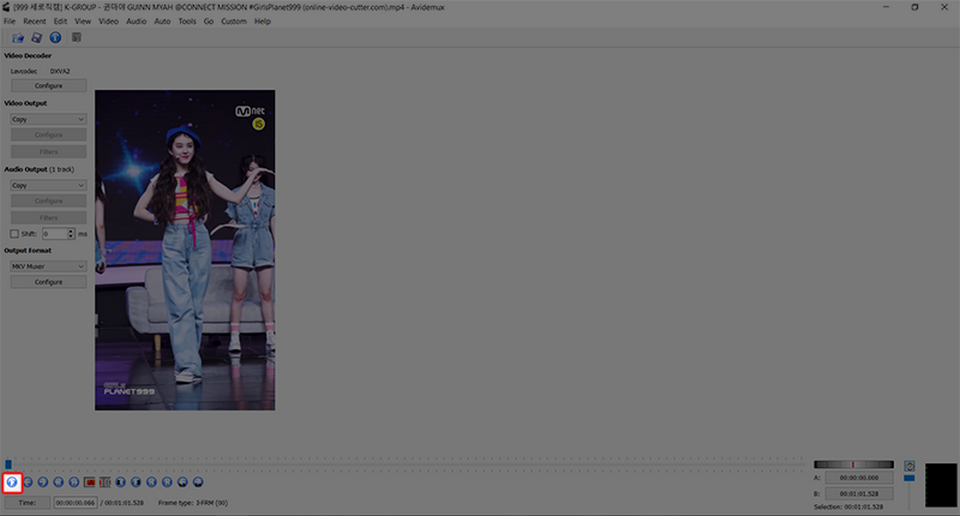The width and height of the screenshot is (960, 516).
Task: Go to the first frame of the video
Action: [151, 482]
